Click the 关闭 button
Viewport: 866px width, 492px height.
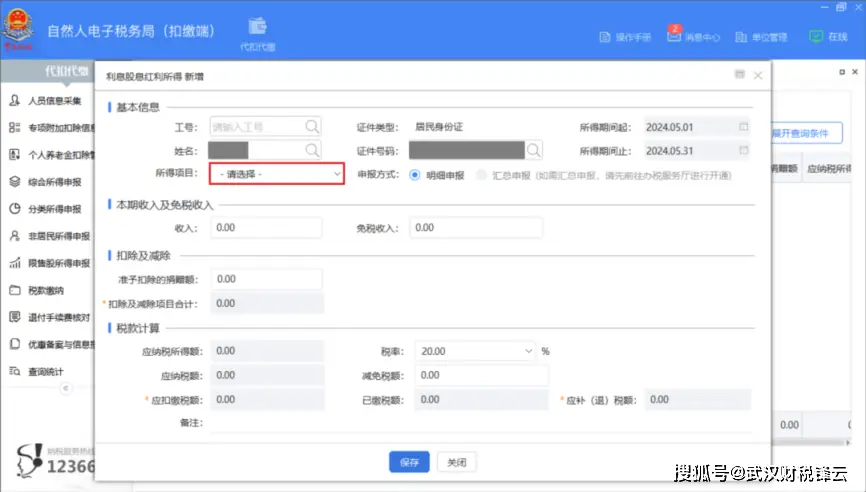point(456,462)
